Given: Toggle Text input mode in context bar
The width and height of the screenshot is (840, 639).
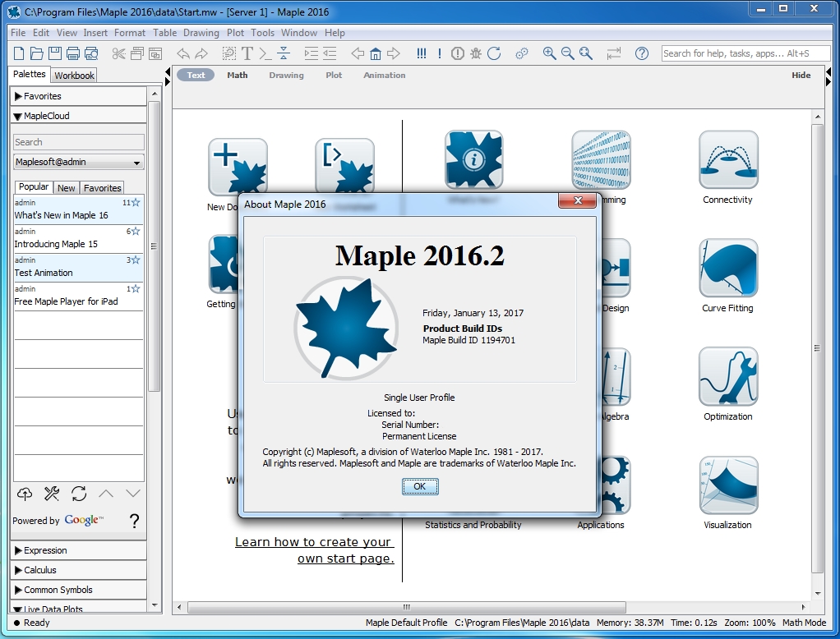Looking at the screenshot, I should click(x=196, y=75).
